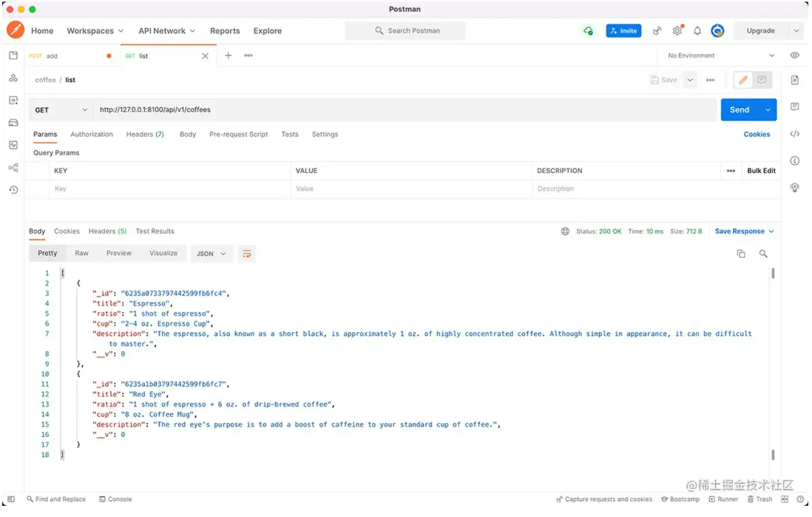The image size is (812, 517).
Task: Open the Mock Servers sidebar icon
Action: tap(13, 122)
